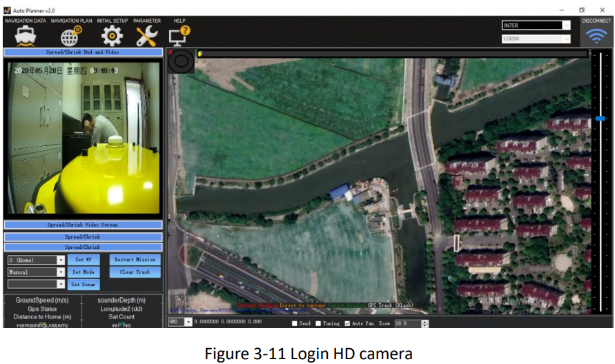This screenshot has width=615, height=364.
Task: Click the HELP label
Action: pos(179,21)
